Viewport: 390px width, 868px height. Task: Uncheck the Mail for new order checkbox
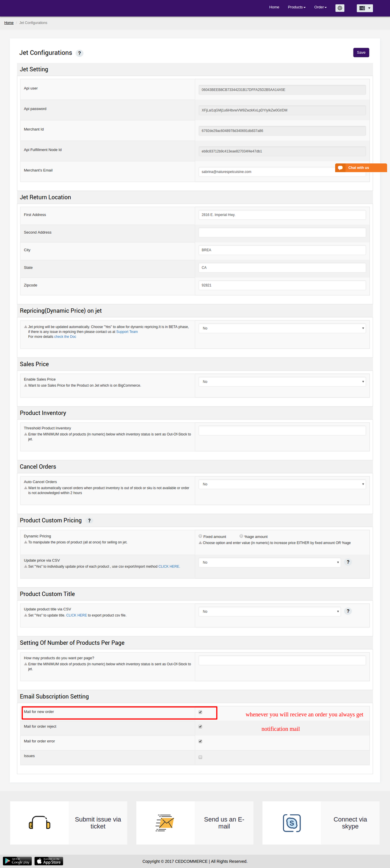pos(201,712)
